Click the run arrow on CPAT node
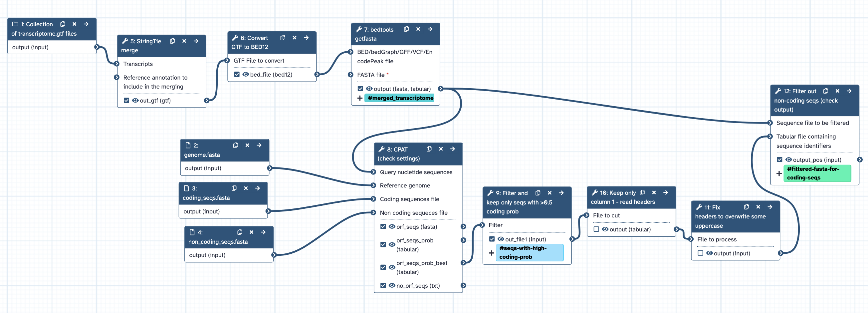Screen dimensions: 868x313 453,149
